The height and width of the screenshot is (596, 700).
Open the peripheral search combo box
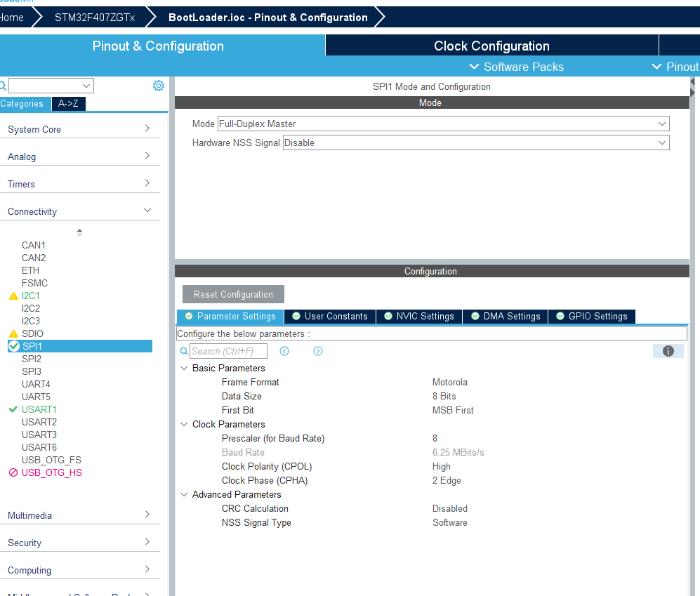(x=51, y=86)
